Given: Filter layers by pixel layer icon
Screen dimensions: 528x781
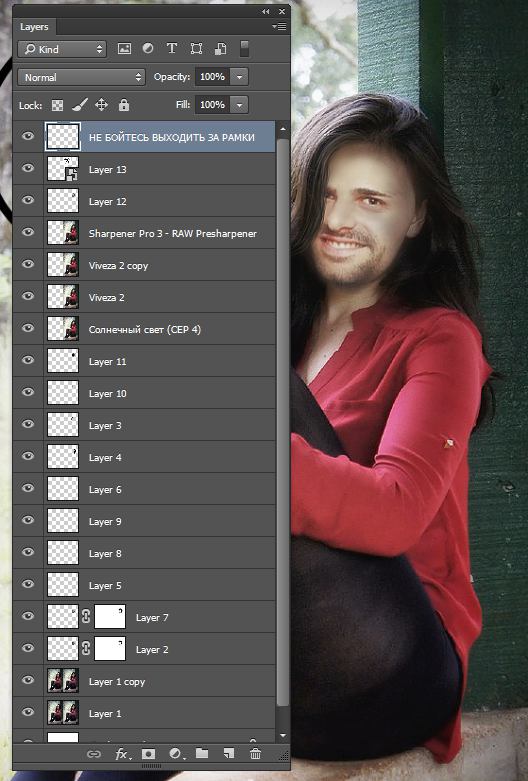Looking at the screenshot, I should coord(124,49).
